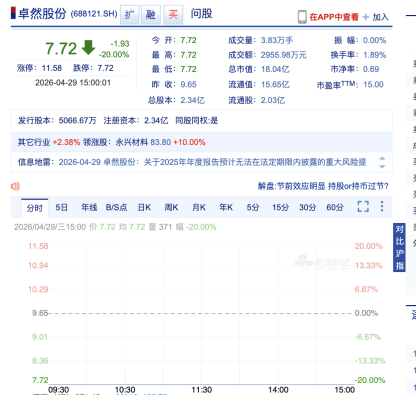Click the phone icon for APP viewing
416x395 pixels.
[x=302, y=17]
